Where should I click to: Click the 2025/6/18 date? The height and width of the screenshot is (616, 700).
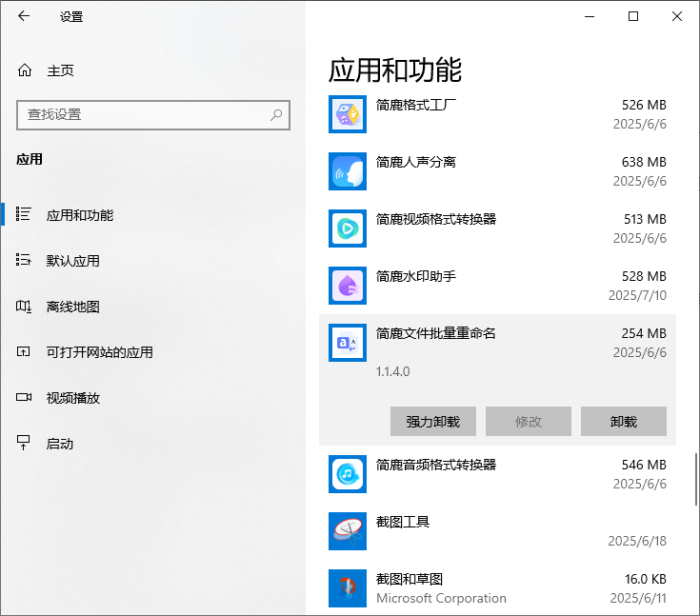point(637,541)
